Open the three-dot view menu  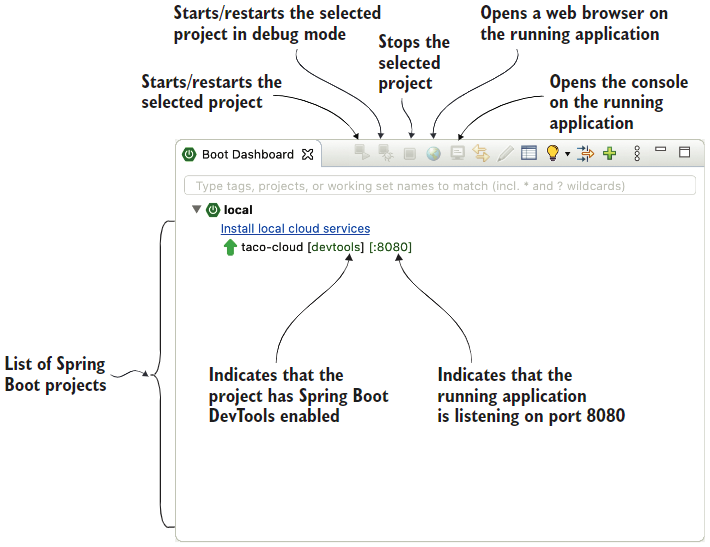tap(637, 154)
